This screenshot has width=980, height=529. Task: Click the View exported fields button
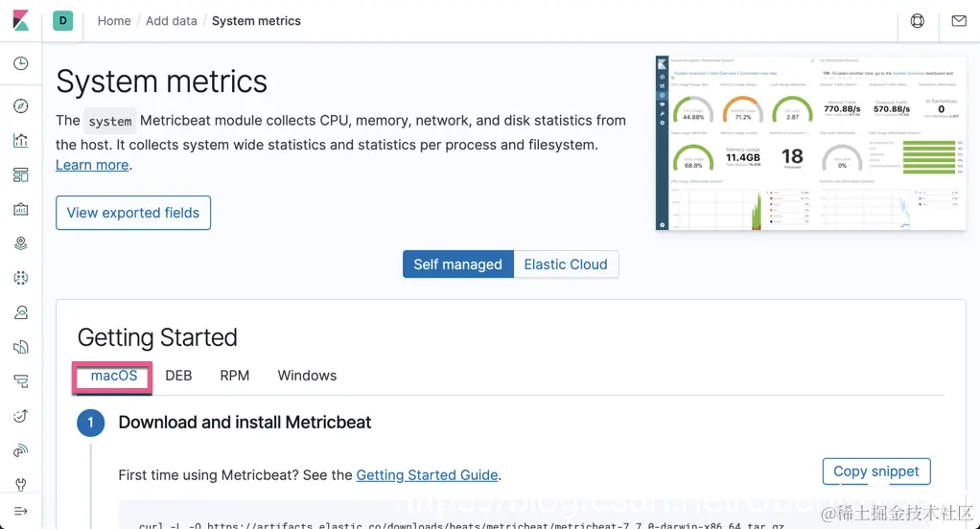(x=133, y=213)
